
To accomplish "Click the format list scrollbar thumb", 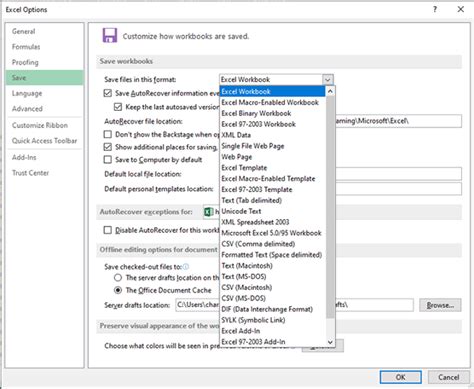I will [330, 207].
